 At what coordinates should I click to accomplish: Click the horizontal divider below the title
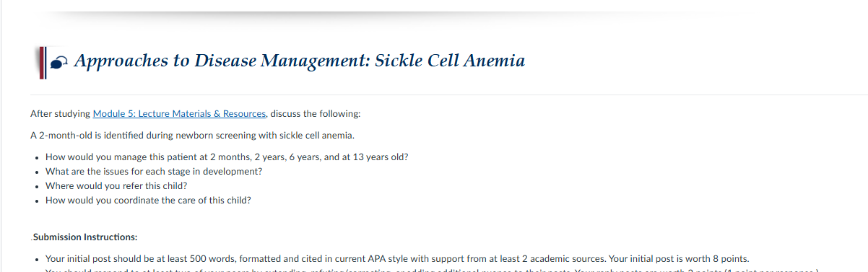tap(448, 95)
